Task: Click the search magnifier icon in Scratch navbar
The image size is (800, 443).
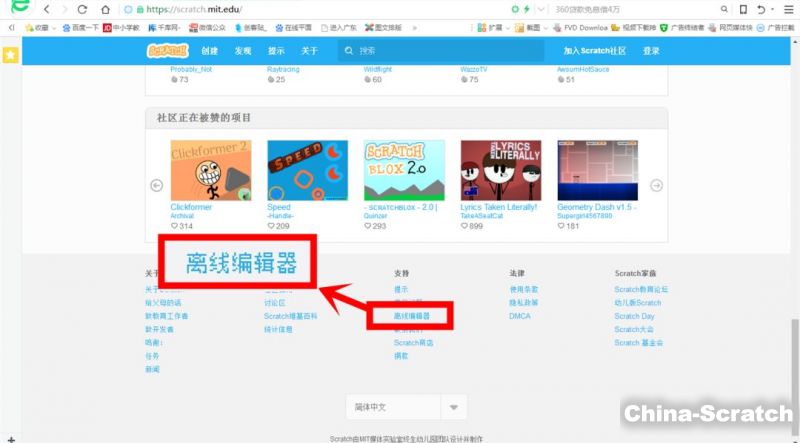Action: point(348,50)
